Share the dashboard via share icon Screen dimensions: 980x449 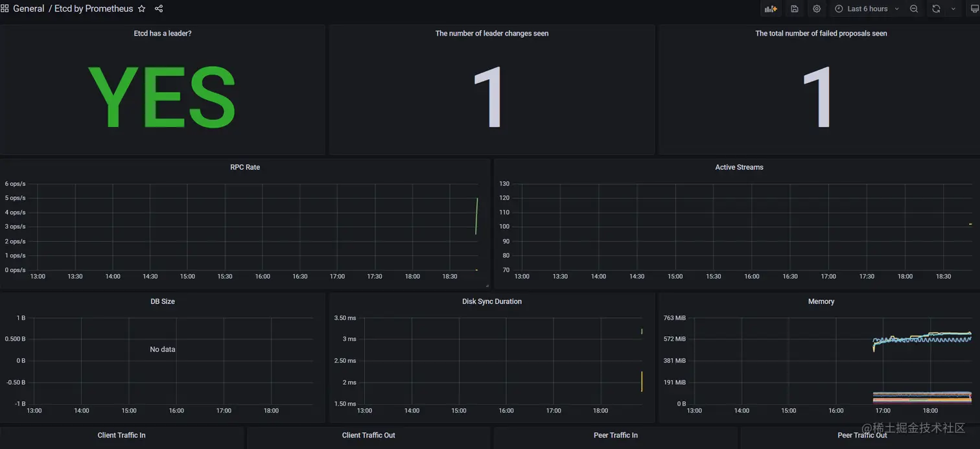(x=159, y=9)
